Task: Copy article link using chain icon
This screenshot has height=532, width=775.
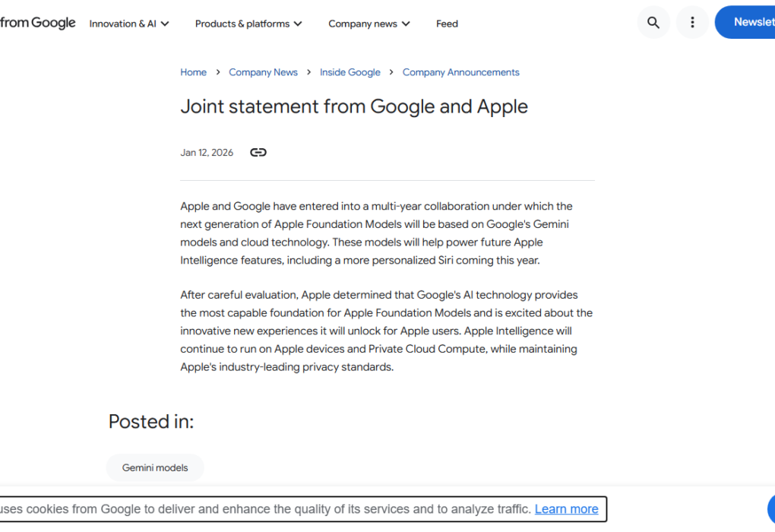Action: pyautogui.click(x=258, y=152)
